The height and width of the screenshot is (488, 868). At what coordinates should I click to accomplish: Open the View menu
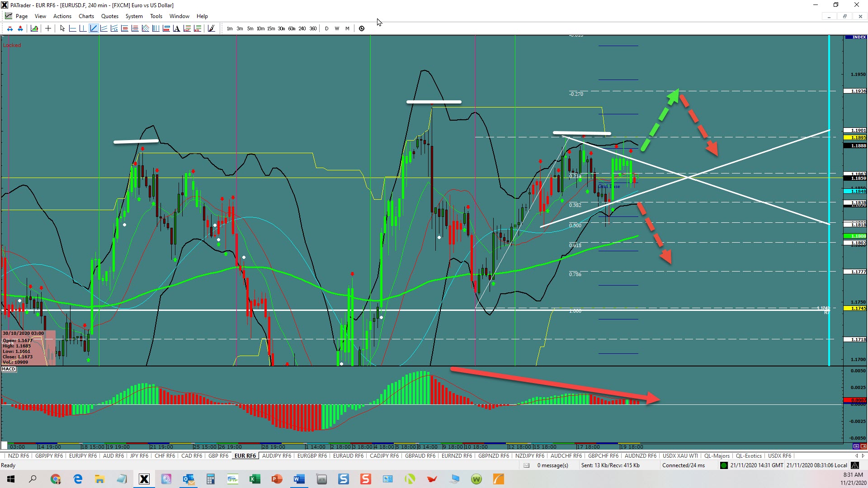40,16
